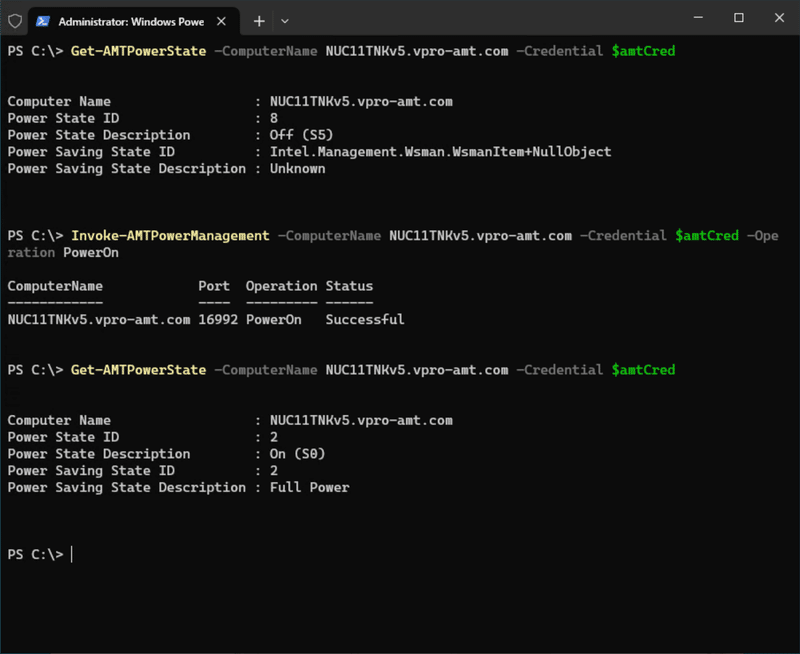The width and height of the screenshot is (800, 654).
Task: Close the Windows Terminal window
Action: click(779, 18)
